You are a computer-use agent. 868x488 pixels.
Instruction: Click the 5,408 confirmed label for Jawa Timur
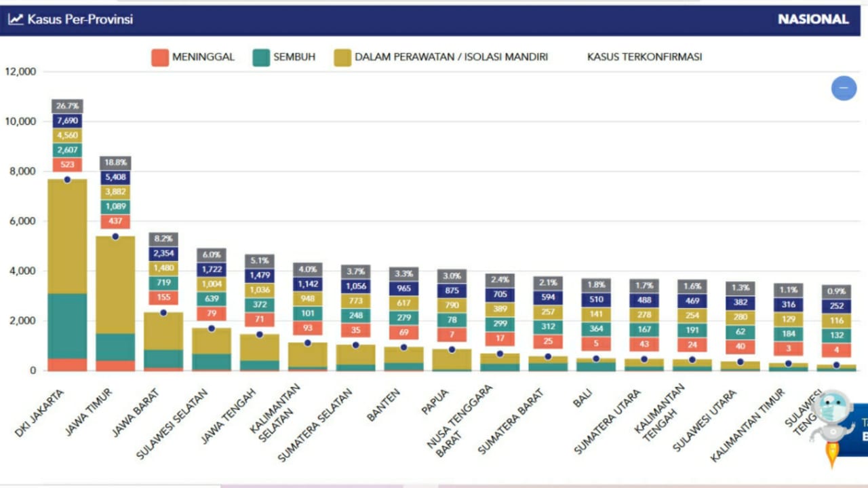point(115,178)
